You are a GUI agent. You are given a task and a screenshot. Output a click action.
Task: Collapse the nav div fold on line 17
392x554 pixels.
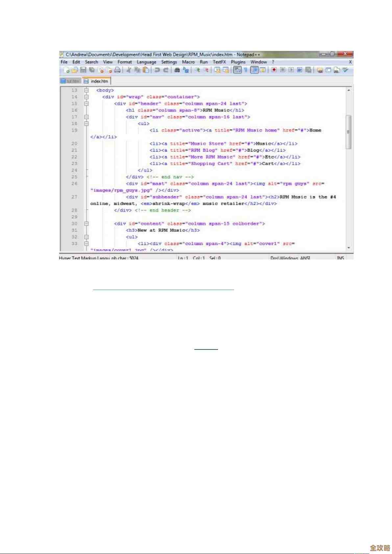pyautogui.click(x=86, y=117)
